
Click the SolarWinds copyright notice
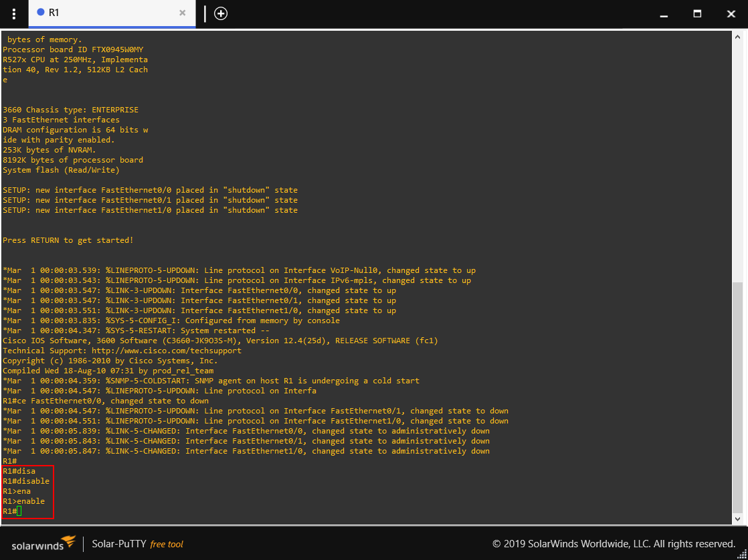pos(614,544)
